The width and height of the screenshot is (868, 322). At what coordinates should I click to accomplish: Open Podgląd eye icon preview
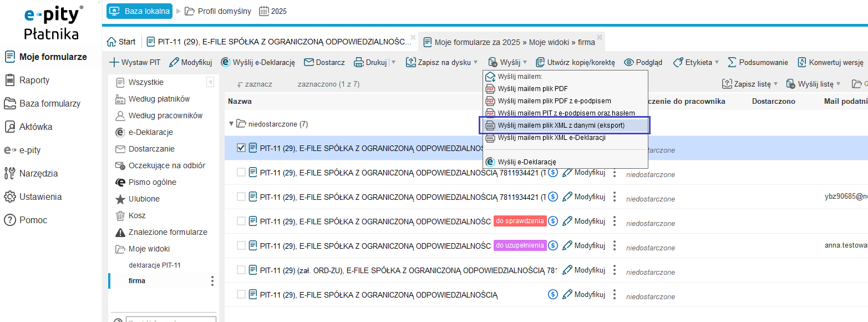(x=628, y=63)
